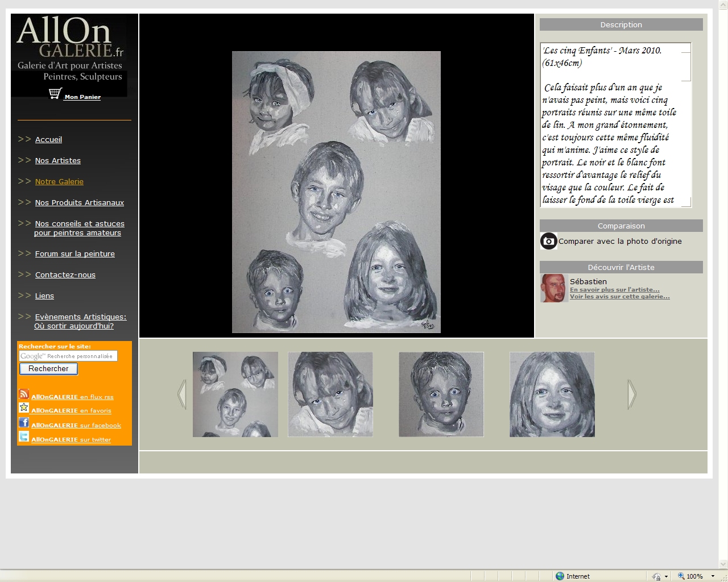This screenshot has width=728, height=582.
Task: Go to the Accueil page
Action: point(48,140)
